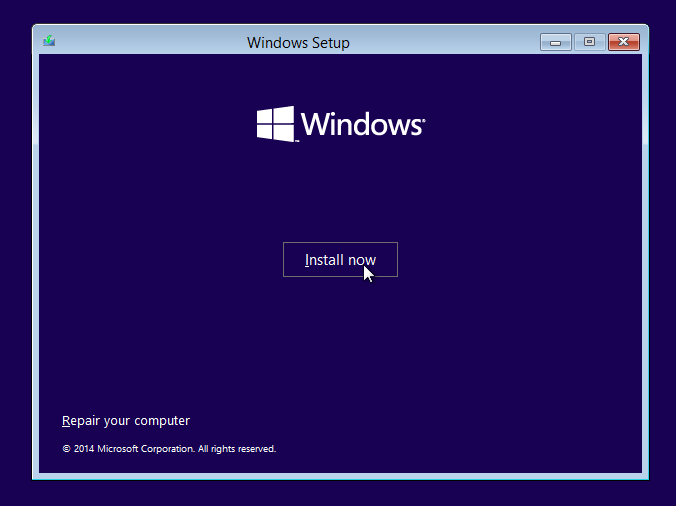Click the word "computer" in repair link
676x506 pixels.
pyautogui.click(x=162, y=421)
